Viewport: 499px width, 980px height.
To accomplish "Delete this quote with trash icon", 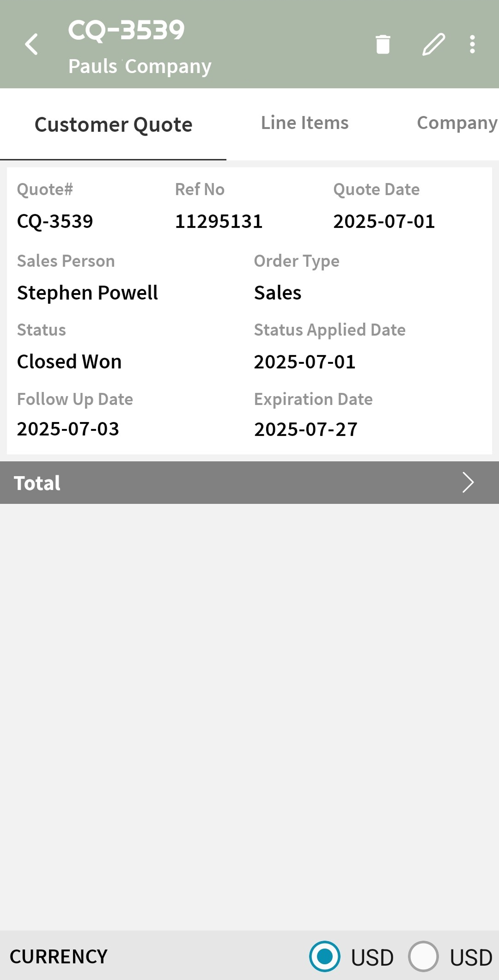I will point(383,44).
